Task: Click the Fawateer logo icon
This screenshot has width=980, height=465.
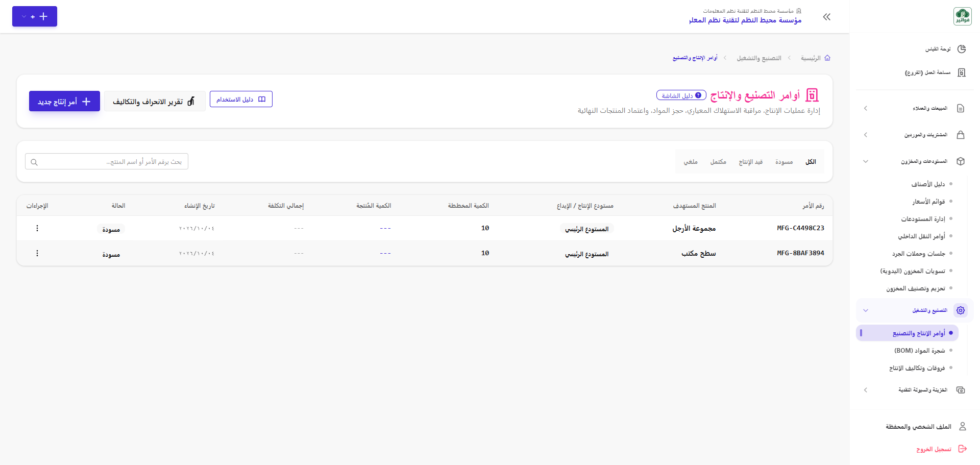Action: tap(962, 16)
